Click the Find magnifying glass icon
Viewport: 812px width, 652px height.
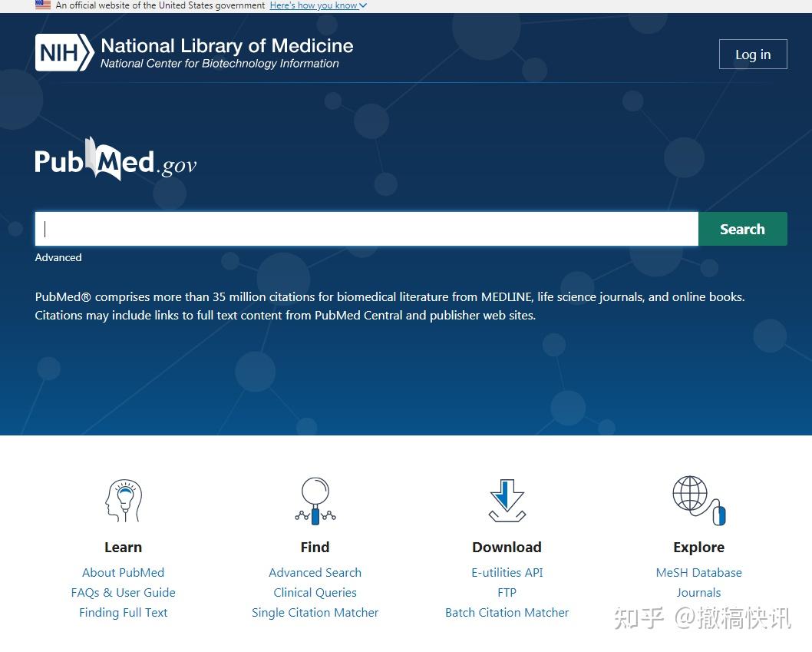click(315, 501)
